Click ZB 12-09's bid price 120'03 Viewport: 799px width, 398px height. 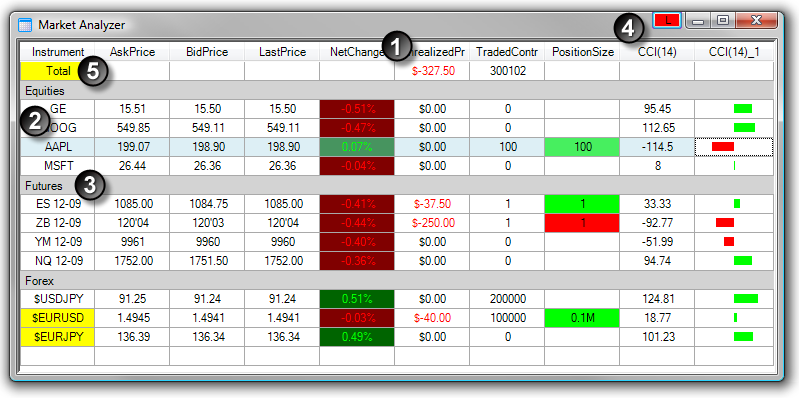pyautogui.click(x=207, y=223)
